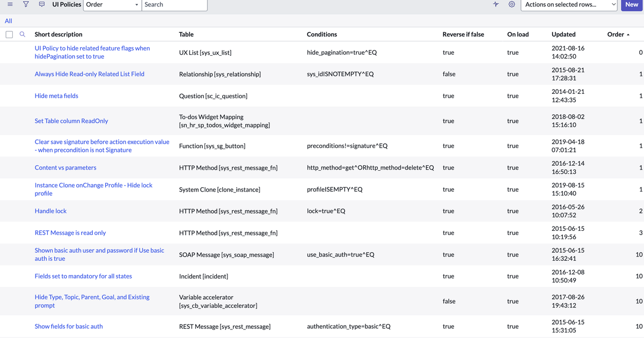
Task: Open list personalize gear icon
Action: (x=512, y=4)
